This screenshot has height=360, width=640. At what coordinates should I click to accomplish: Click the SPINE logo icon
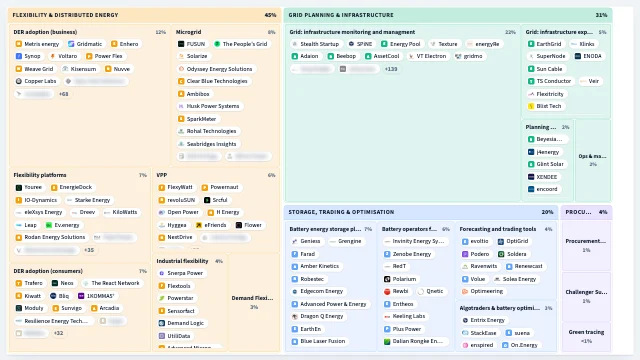pos(351,44)
